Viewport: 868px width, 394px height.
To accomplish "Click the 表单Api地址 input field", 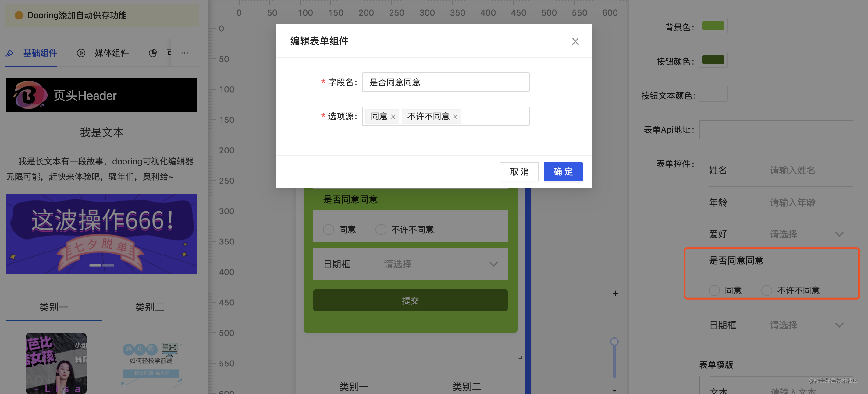I will (x=776, y=130).
